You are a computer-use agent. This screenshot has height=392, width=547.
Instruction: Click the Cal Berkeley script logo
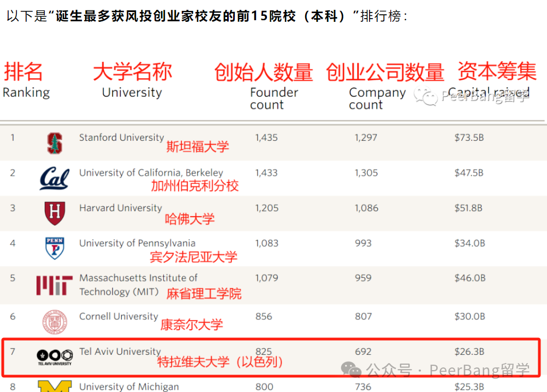[55, 178]
